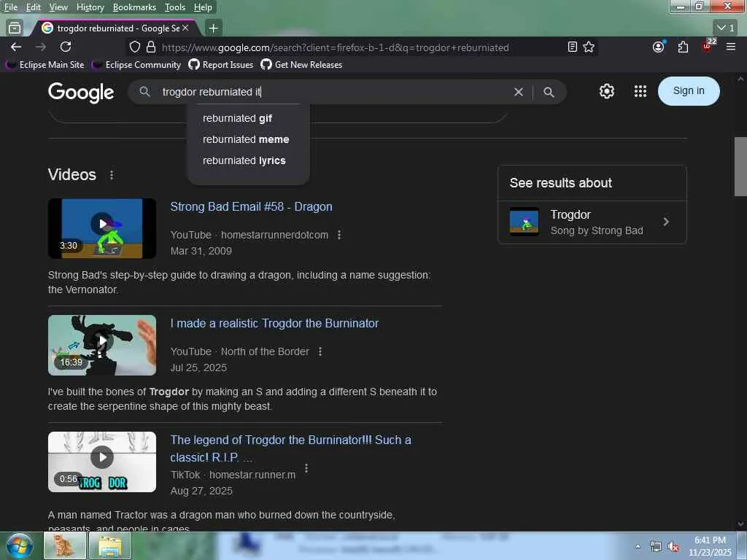Viewport: 747px width, 560px height.
Task: Play realistic Trogdor video thumbnail
Action: click(102, 345)
